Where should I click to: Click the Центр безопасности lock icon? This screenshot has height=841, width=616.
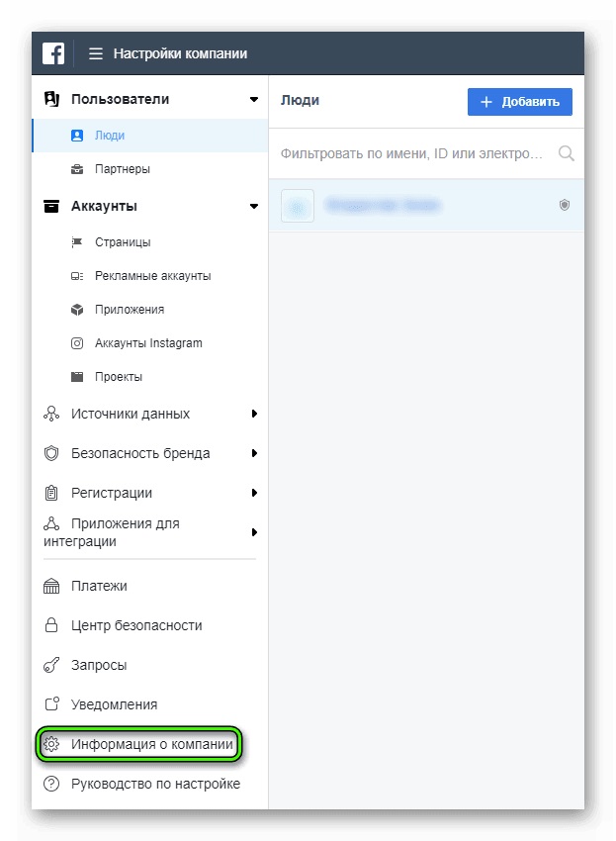(x=52, y=625)
